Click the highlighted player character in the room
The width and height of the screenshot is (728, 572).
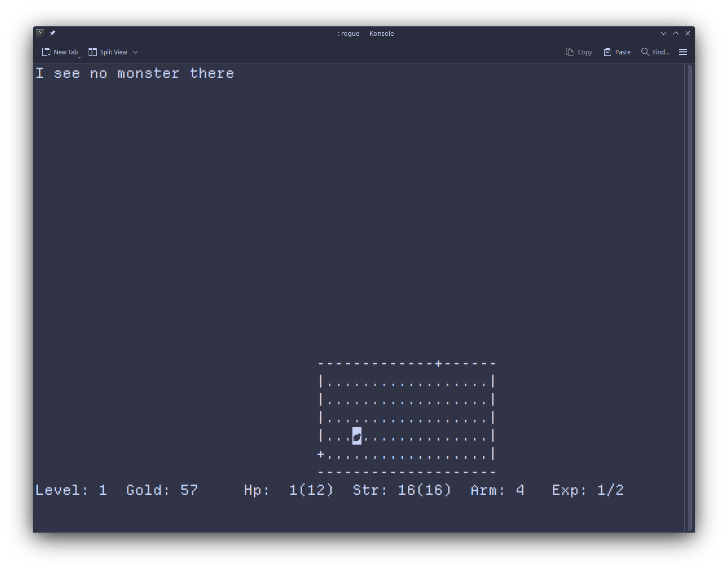coord(357,436)
